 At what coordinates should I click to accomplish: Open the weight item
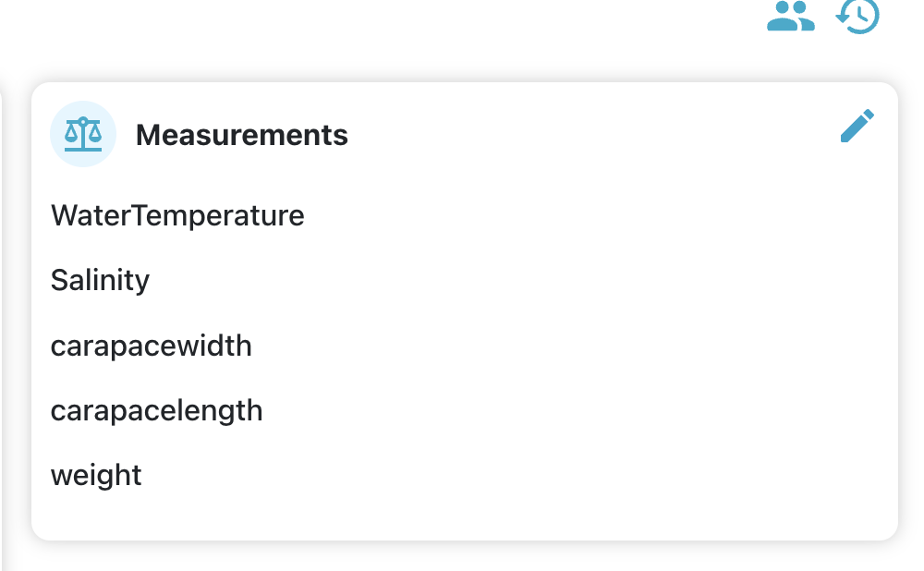point(96,476)
